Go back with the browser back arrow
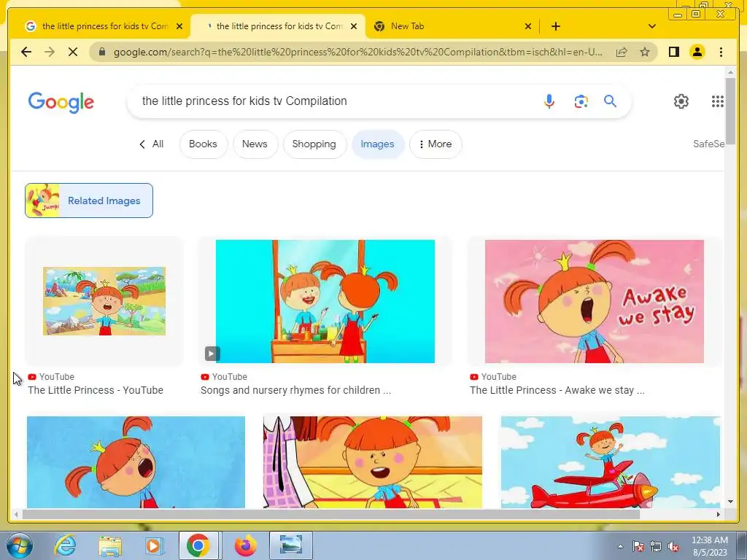The width and height of the screenshot is (747, 560). [26, 52]
